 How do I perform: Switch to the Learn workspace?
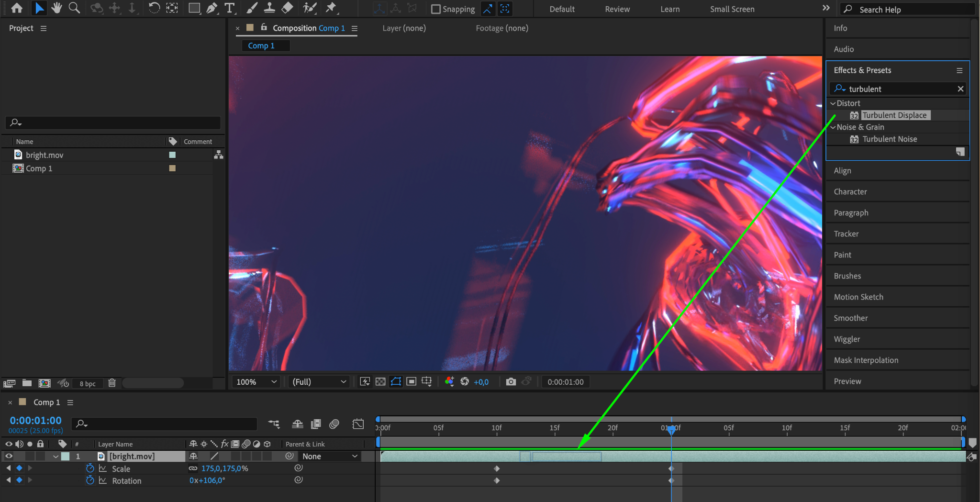click(x=670, y=9)
